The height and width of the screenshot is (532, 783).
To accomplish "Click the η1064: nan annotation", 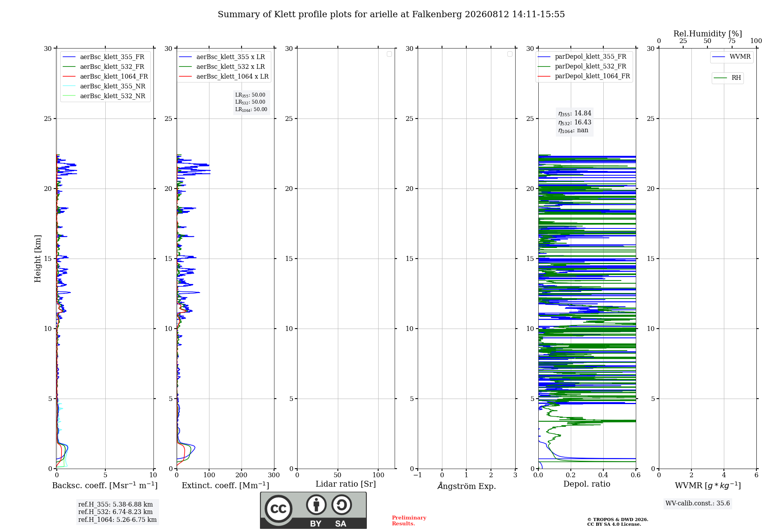I will pos(573,131).
